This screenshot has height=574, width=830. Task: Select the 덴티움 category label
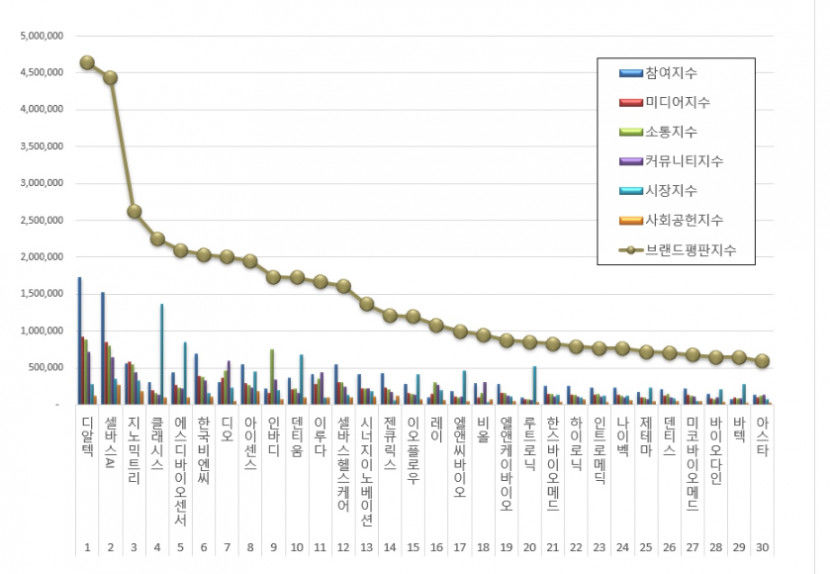[x=297, y=436]
